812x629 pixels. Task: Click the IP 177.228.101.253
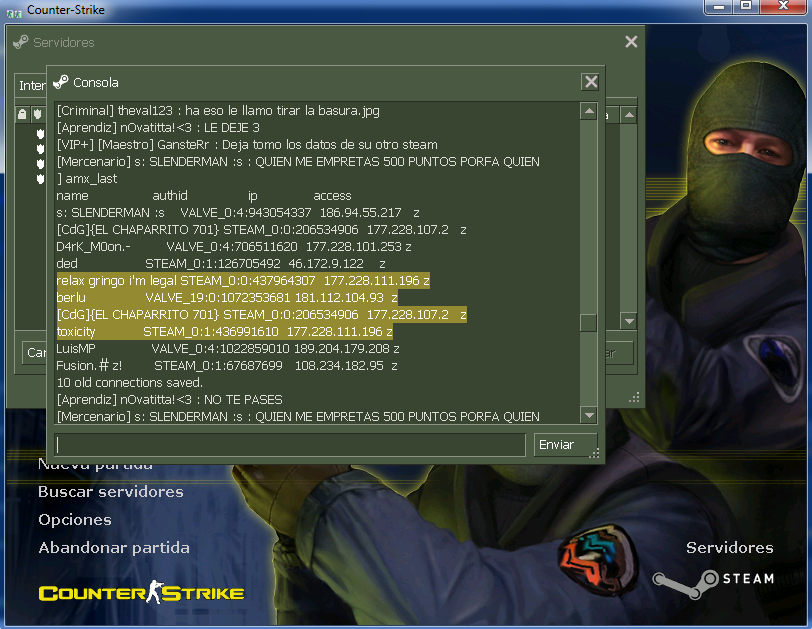tap(354, 247)
